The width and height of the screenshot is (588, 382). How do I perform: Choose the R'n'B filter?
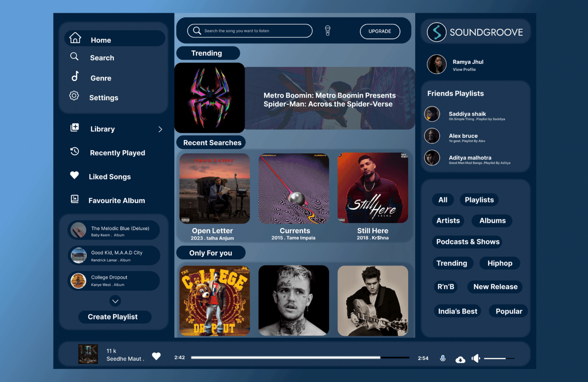tap(446, 286)
